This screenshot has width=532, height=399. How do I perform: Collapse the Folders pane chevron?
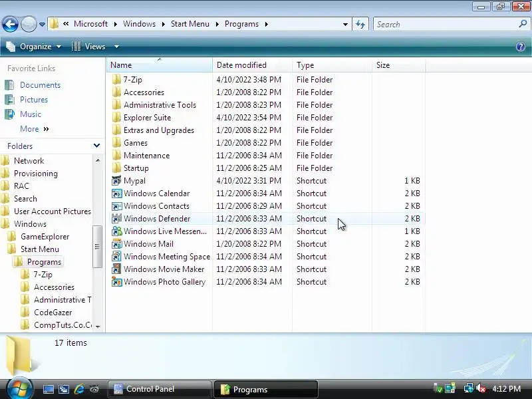(x=96, y=146)
